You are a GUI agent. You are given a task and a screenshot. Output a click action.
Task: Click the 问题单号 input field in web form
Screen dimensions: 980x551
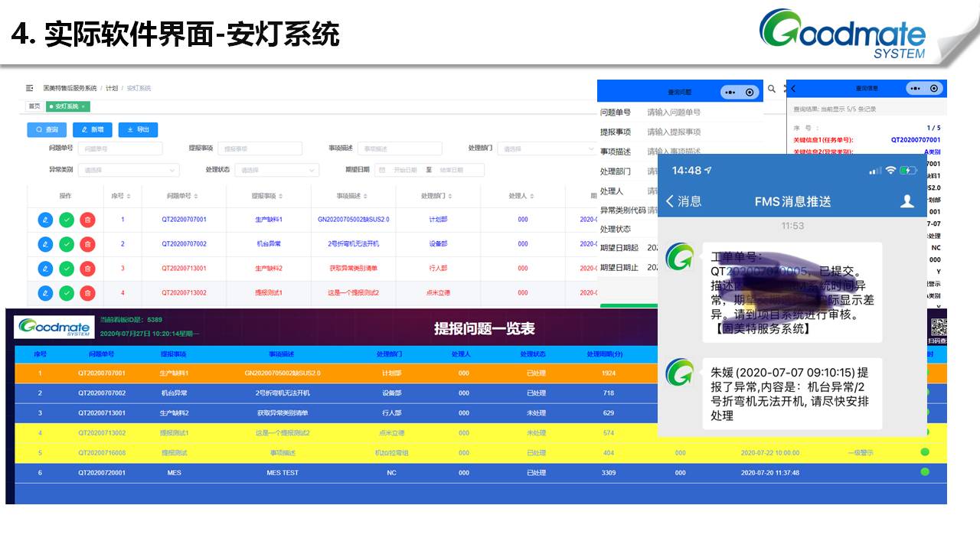coord(120,148)
